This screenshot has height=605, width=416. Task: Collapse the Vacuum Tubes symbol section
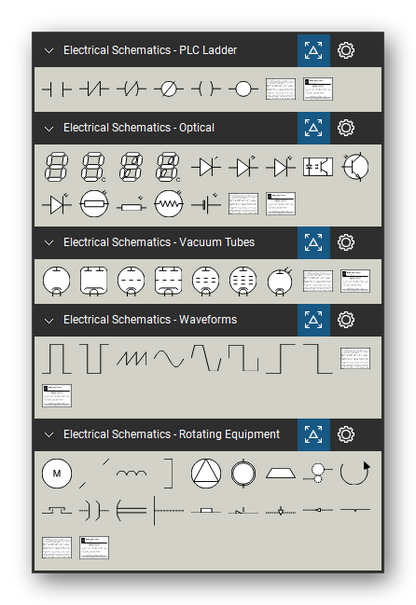click(x=49, y=243)
